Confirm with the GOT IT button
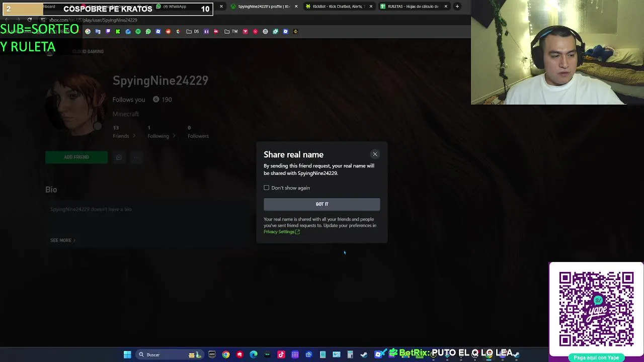 [322, 204]
